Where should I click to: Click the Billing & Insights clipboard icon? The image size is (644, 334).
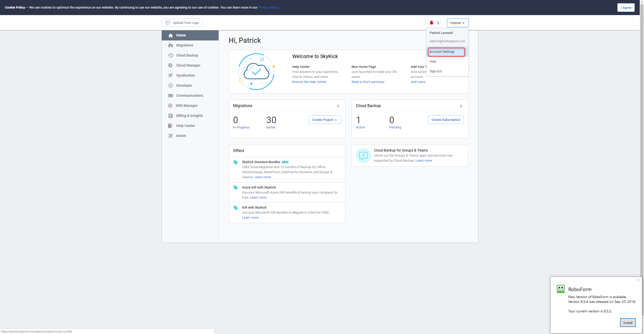tap(171, 116)
